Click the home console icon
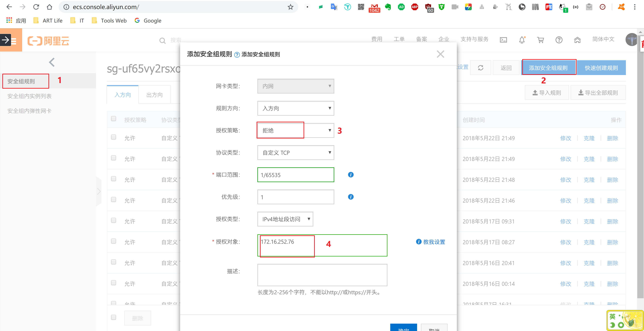Screen dimensions: 644x331 coord(577,40)
